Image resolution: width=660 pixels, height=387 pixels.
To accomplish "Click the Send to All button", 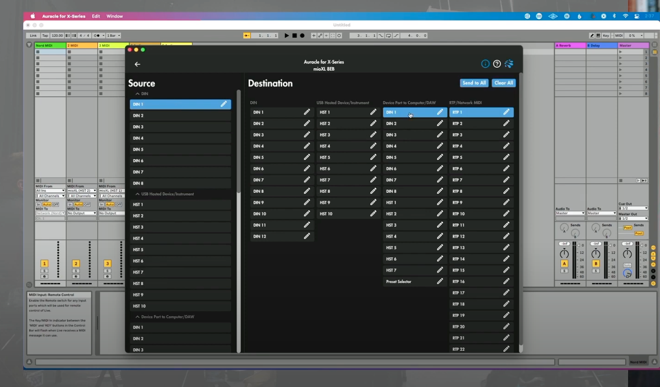I will pyautogui.click(x=474, y=83).
